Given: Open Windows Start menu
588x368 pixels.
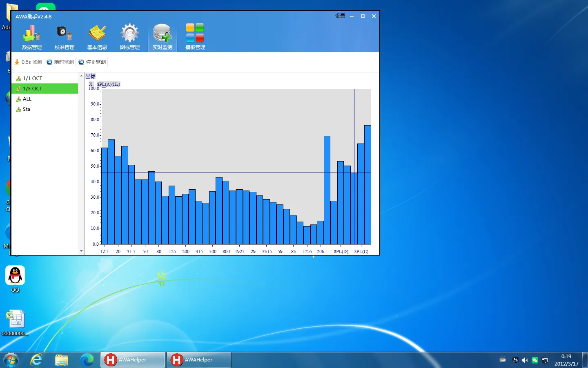Looking at the screenshot, I should click(x=11, y=360).
